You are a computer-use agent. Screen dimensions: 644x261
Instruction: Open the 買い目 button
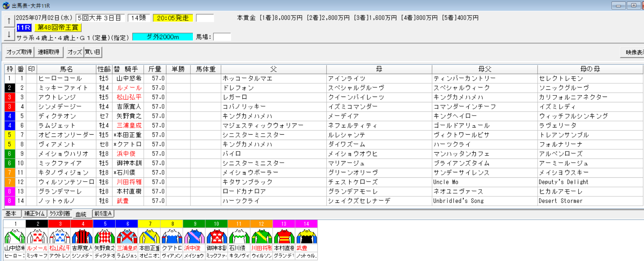[x=93, y=52]
